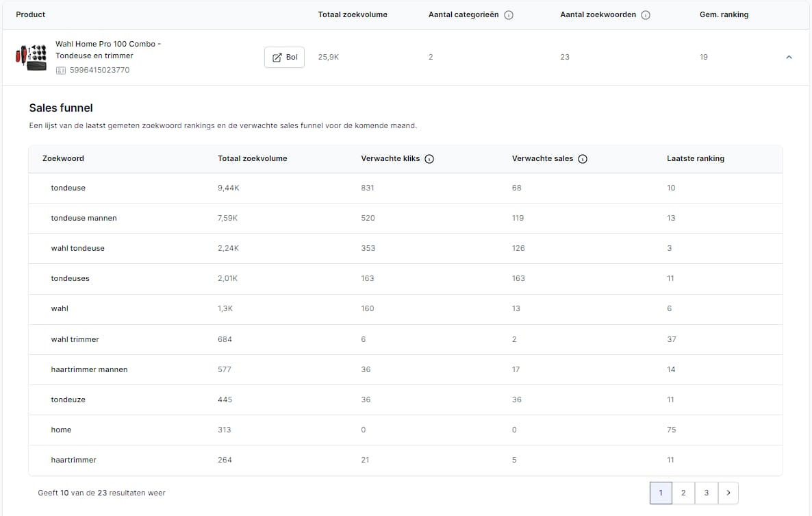
Task: Navigate to results page 2
Action: [x=683, y=493]
